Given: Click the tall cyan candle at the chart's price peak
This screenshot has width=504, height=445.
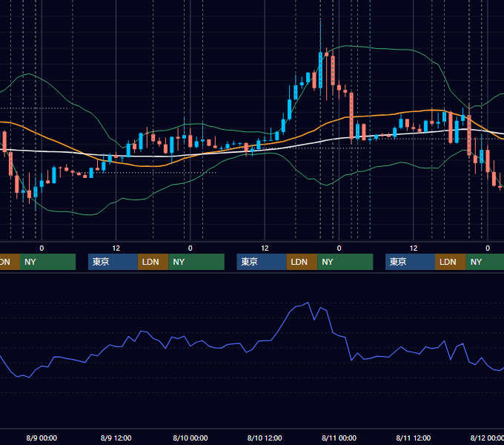Looking at the screenshot, I should pyautogui.click(x=320, y=70).
